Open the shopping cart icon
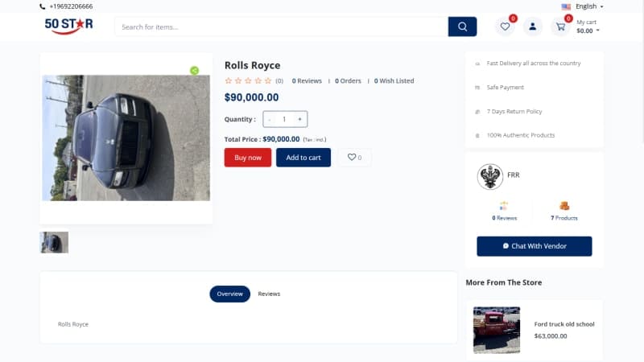 tap(560, 27)
